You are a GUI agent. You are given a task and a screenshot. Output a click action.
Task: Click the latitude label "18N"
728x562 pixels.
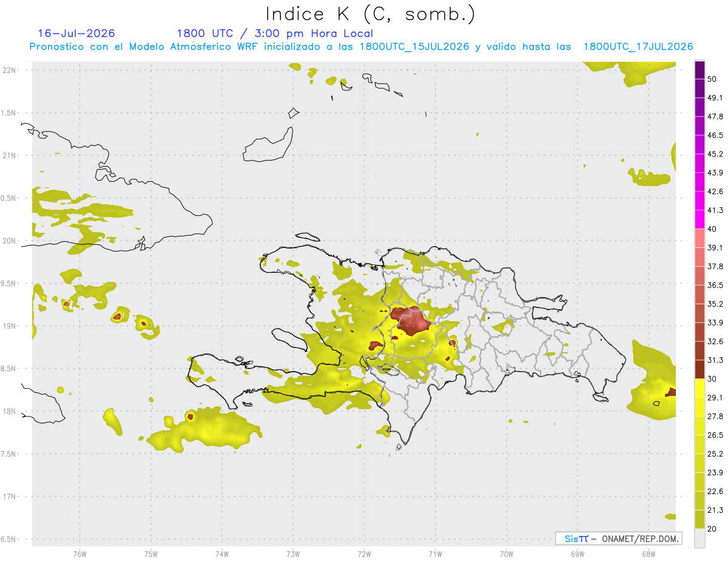(9, 411)
